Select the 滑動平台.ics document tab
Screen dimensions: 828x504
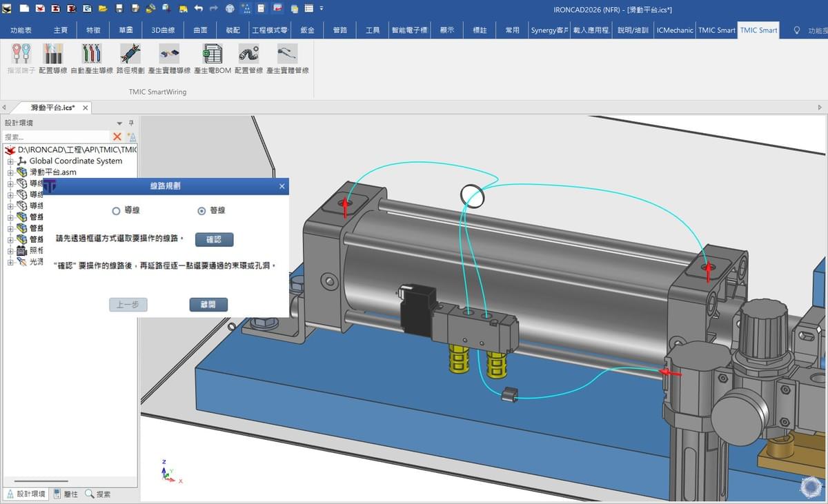tap(53, 108)
